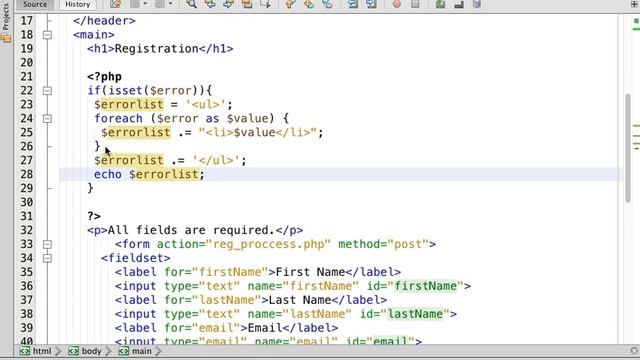Start Macro Recording with red circle icon
Viewport: 640px width, 360px height.
pos(396,4)
